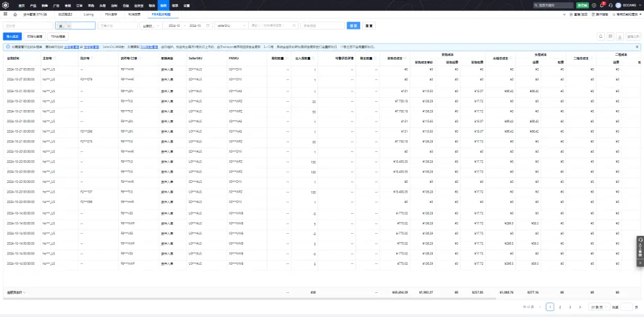This screenshot has height=317, width=644.
Task: Open the page size selector in the pagination
Action: 599,307
